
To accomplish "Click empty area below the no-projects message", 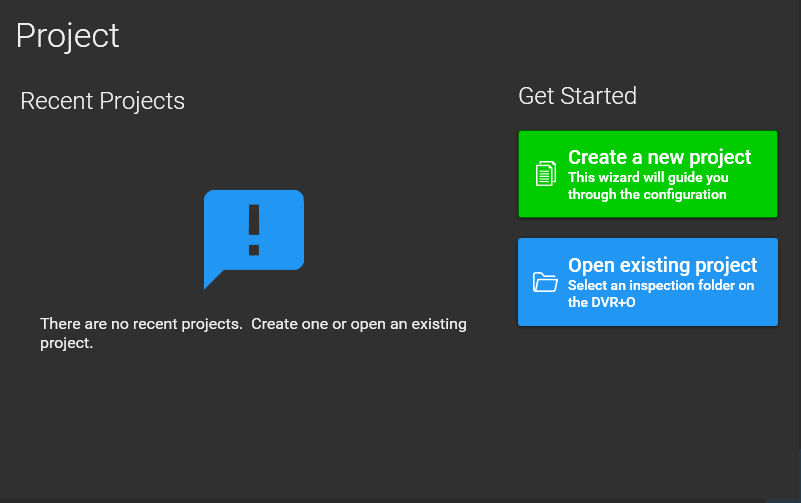I will click(250, 420).
